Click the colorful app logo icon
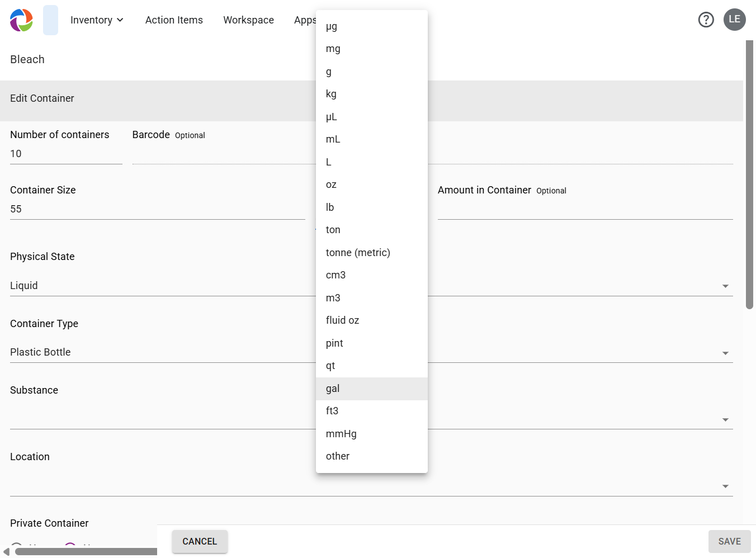The image size is (756, 558). pyautogui.click(x=21, y=20)
